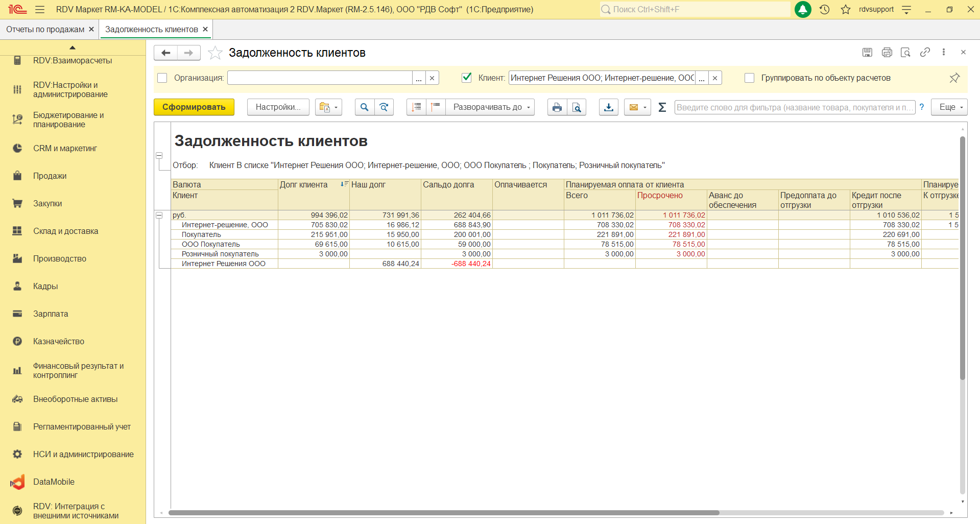The width and height of the screenshot is (980, 524).
Task: Click the Сформировать button
Action: [194, 107]
